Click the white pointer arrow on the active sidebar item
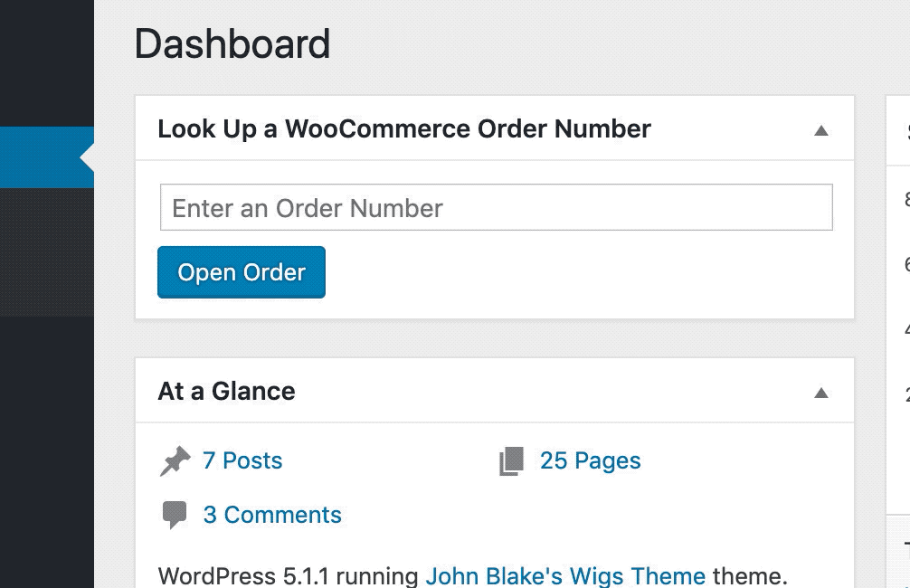Screen dimensions: 910x588 pyautogui.click(x=87, y=157)
